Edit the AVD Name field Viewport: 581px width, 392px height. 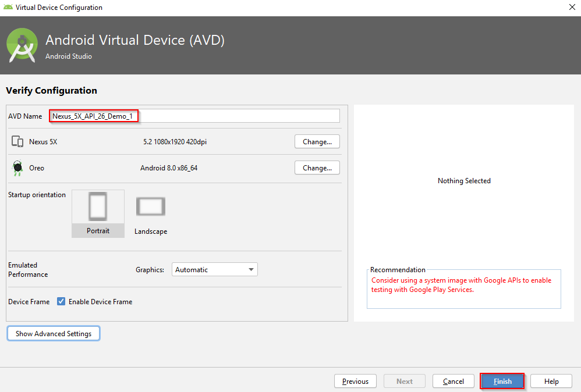[x=194, y=116]
